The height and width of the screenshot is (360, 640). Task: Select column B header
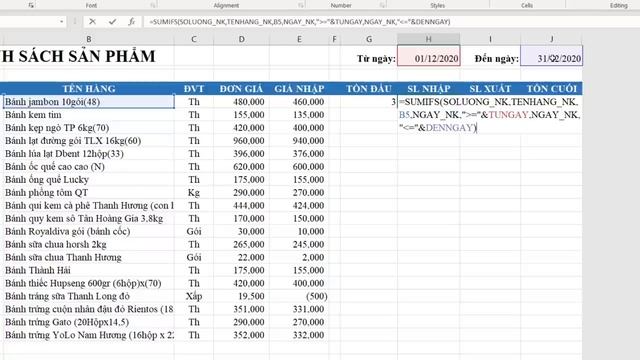(x=89, y=39)
